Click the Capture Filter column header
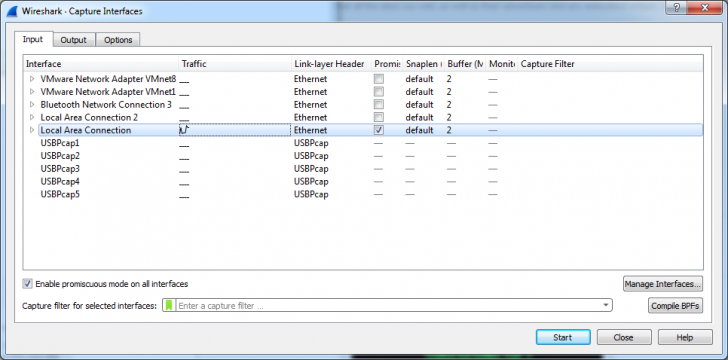Viewport: 728px width, 360px height. pyautogui.click(x=610, y=64)
